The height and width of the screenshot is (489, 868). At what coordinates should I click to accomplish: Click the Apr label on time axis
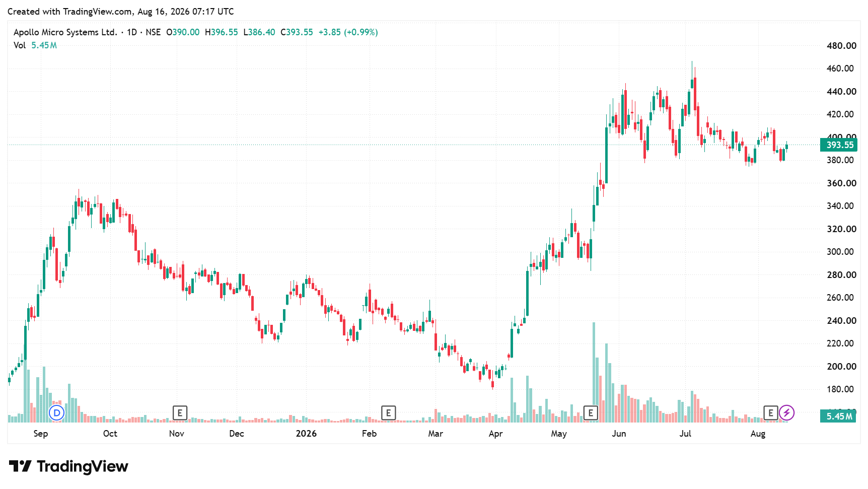[x=496, y=434]
